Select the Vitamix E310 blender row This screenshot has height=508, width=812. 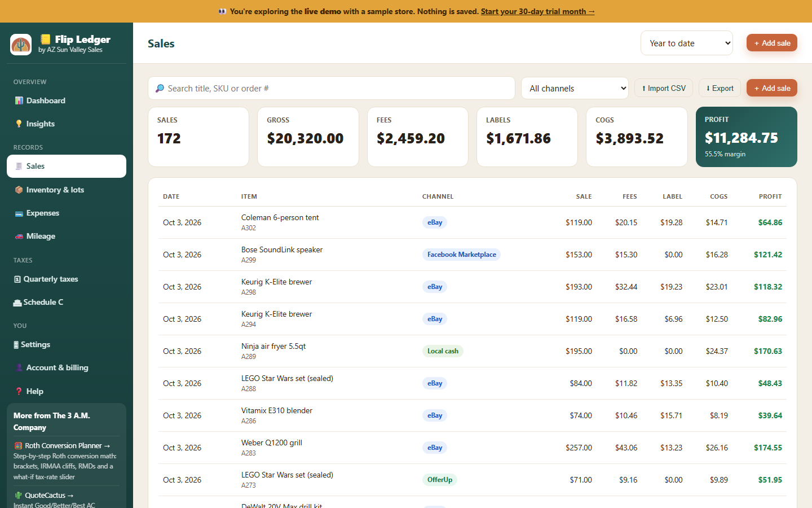[x=473, y=415]
